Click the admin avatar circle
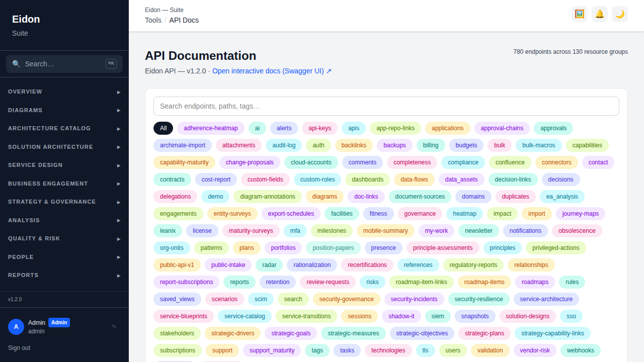644x362 pixels. tap(16, 327)
